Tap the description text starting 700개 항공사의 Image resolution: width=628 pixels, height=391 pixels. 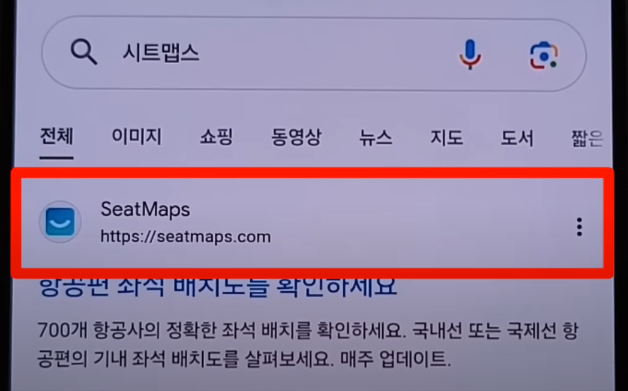(308, 345)
